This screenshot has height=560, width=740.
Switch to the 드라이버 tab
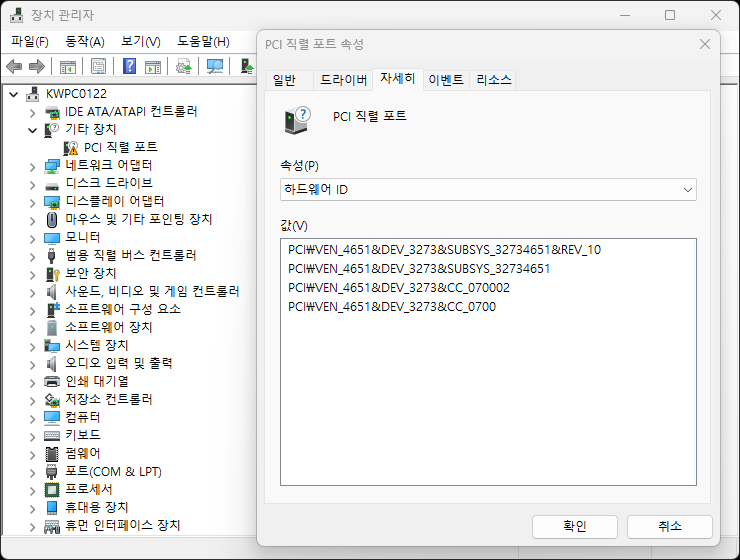coord(343,80)
